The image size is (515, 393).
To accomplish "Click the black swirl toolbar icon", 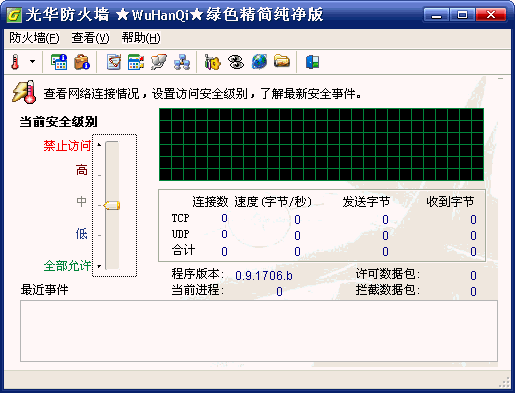I will tap(236, 62).
